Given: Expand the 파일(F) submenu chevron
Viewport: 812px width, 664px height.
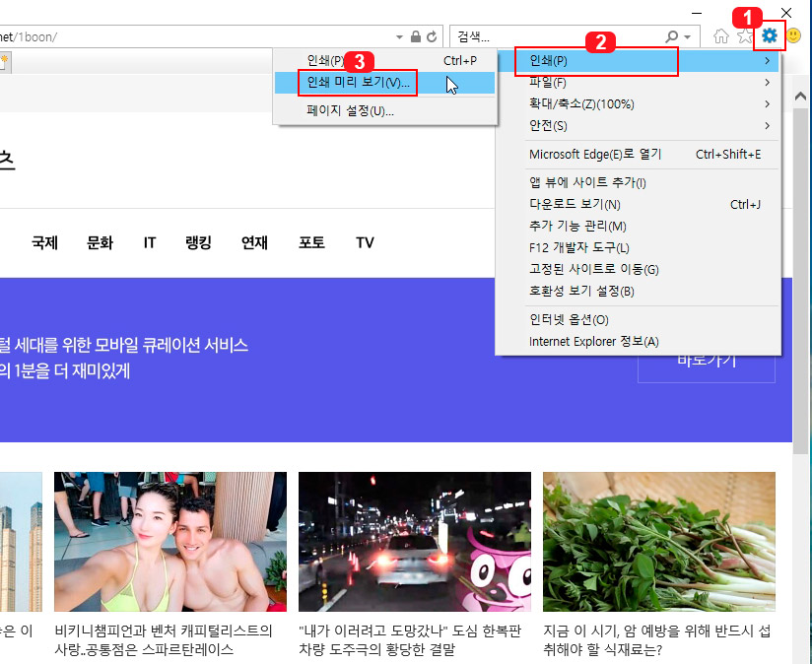Looking at the screenshot, I should point(768,83).
